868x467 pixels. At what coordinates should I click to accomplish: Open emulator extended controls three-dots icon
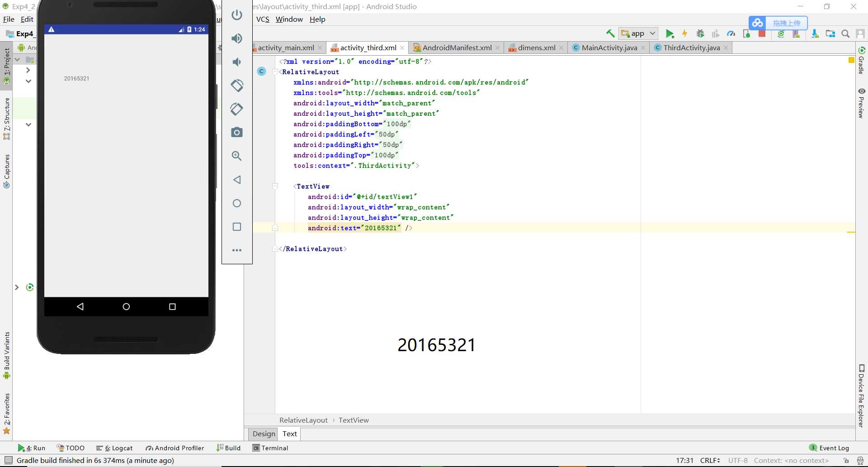237,250
